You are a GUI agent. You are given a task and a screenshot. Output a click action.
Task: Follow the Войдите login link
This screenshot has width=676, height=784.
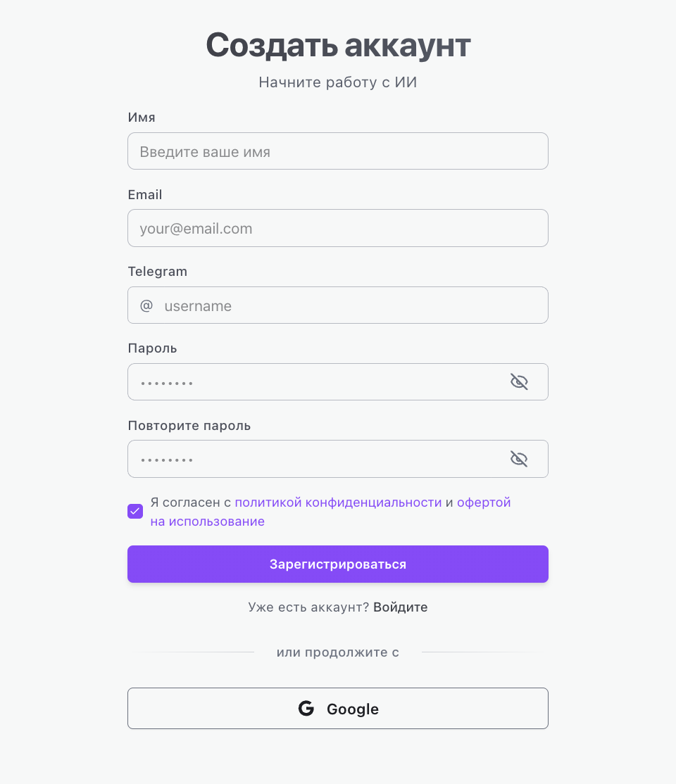pos(401,607)
